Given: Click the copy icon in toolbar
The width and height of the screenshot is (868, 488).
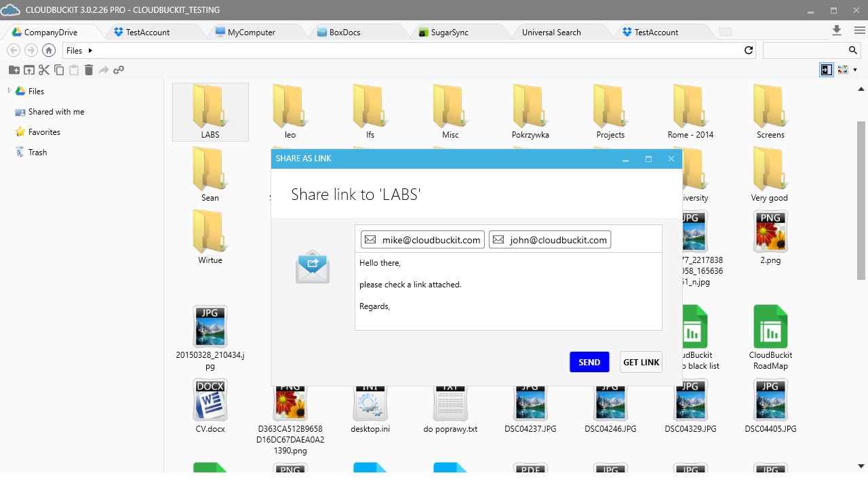Looking at the screenshot, I should point(59,70).
